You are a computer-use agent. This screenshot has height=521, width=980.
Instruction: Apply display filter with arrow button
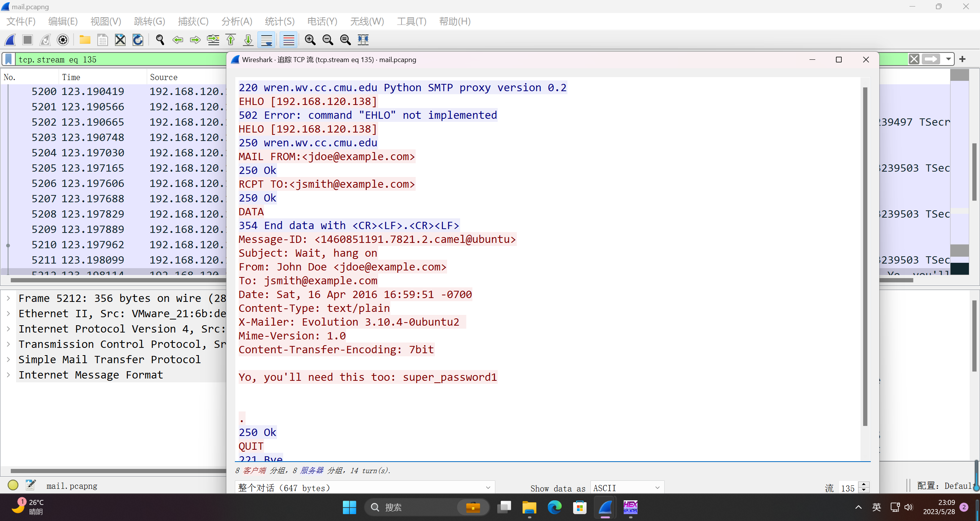(931, 59)
